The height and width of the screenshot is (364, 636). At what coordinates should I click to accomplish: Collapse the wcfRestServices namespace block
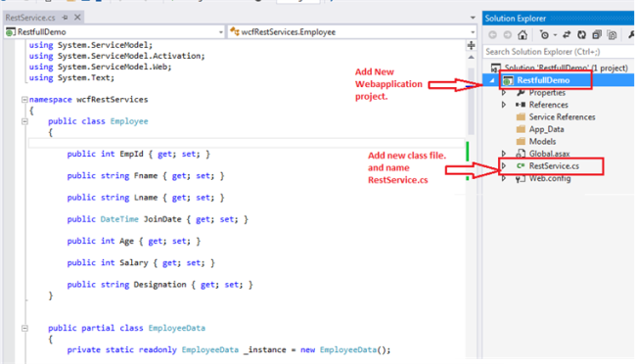(x=24, y=100)
